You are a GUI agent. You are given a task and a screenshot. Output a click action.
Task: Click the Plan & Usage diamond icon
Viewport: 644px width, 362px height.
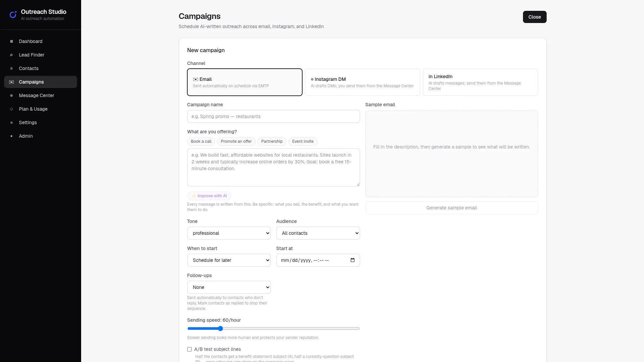point(11,109)
